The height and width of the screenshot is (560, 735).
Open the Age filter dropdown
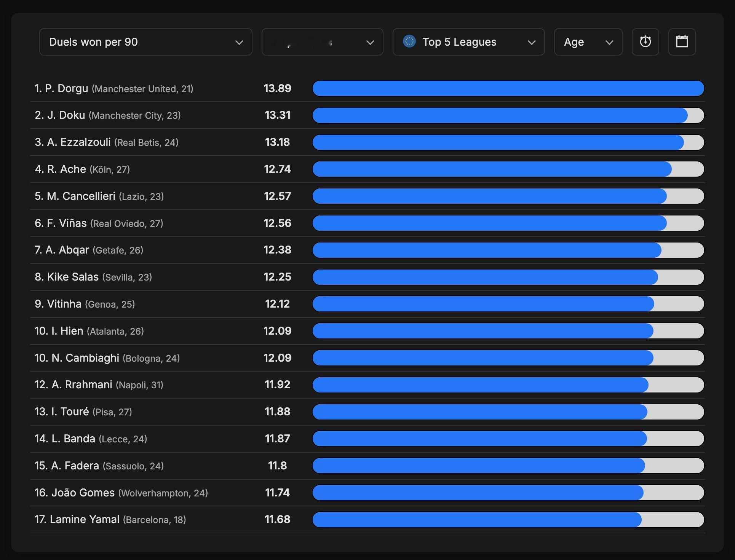[x=588, y=42]
